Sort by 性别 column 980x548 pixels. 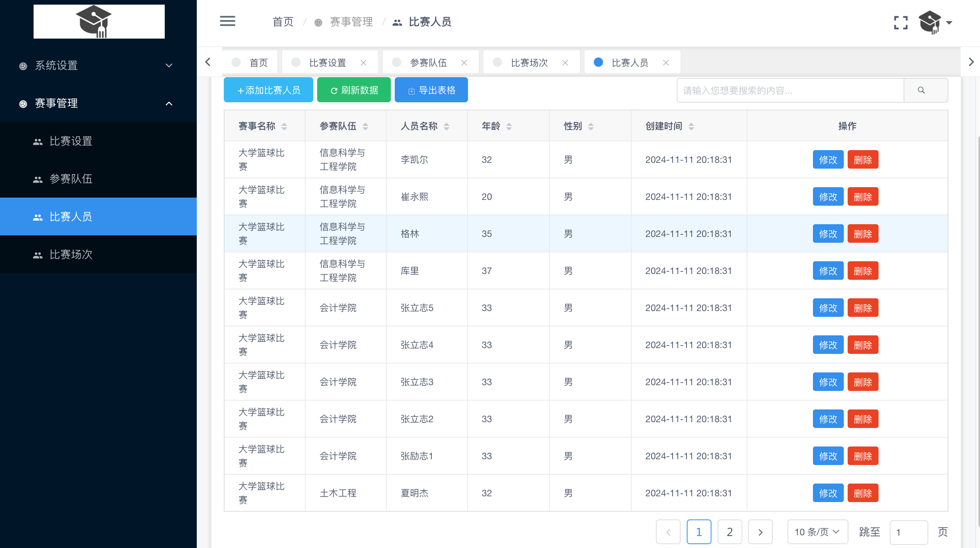click(591, 126)
